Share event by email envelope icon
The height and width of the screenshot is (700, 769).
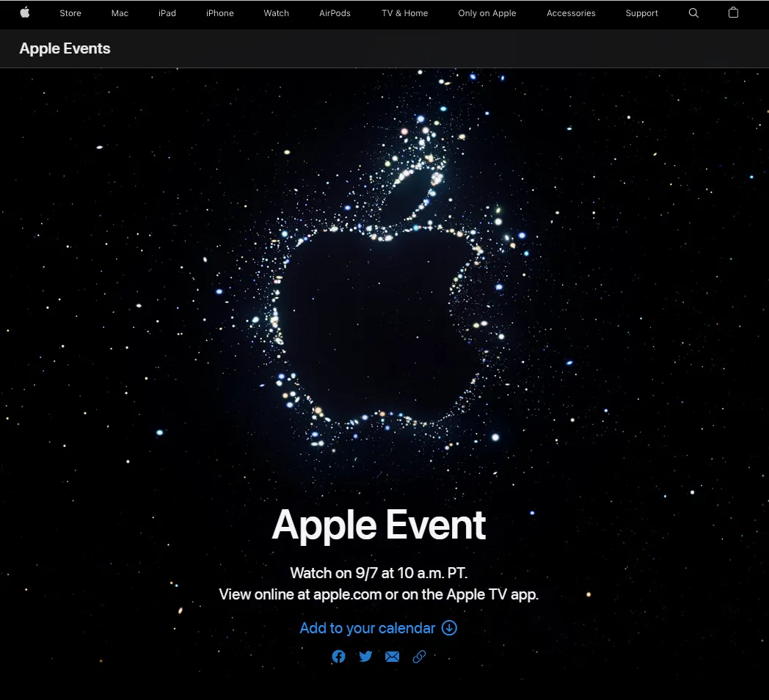pos(393,657)
